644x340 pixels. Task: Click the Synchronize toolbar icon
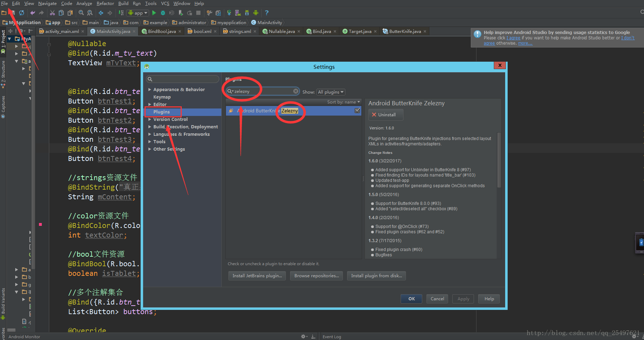point(22,13)
